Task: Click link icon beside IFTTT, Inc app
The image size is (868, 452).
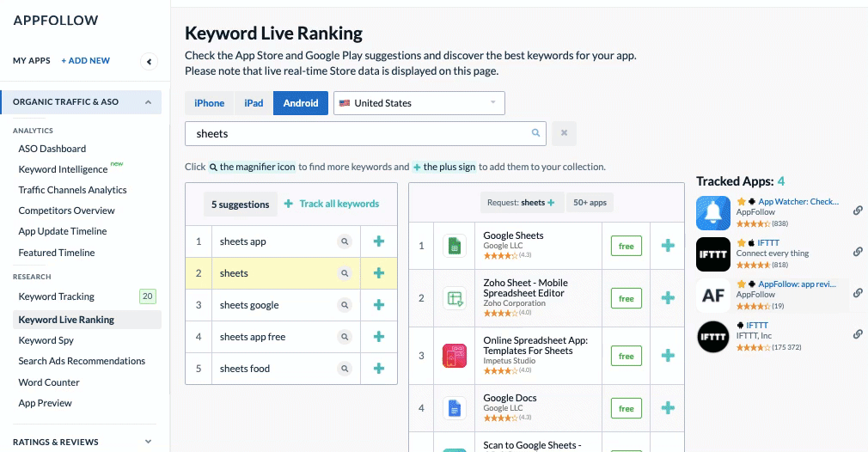Action: 858,334
